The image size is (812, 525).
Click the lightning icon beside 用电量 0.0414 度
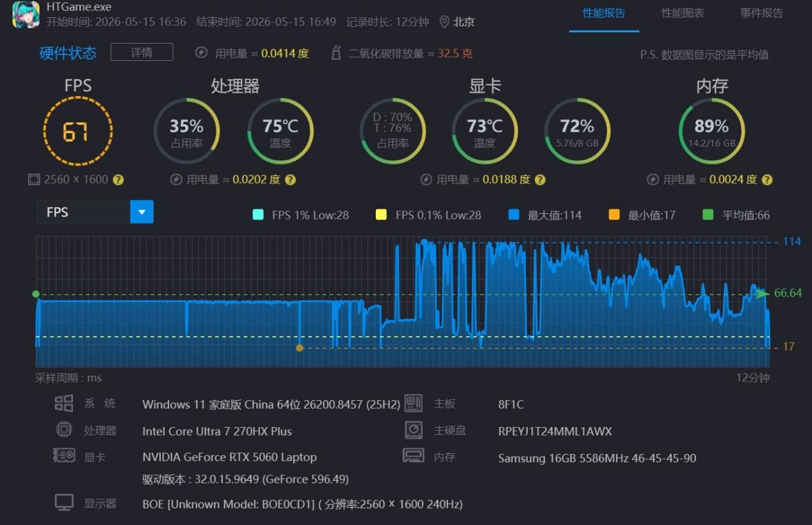(201, 53)
